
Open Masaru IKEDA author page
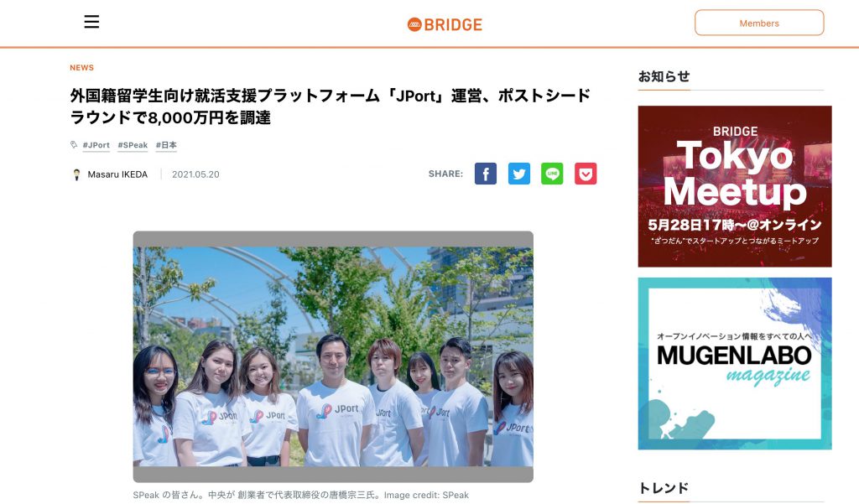(117, 174)
